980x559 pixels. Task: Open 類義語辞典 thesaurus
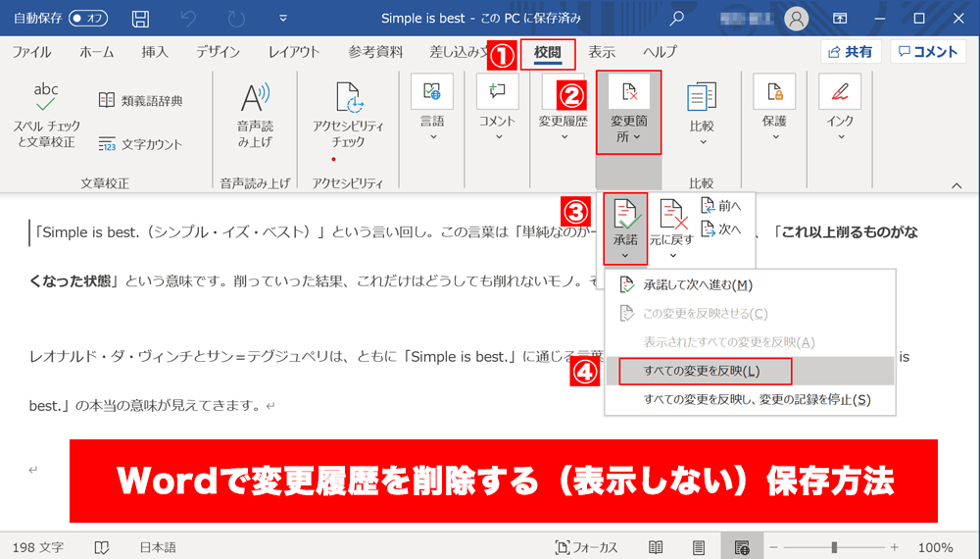[140, 100]
